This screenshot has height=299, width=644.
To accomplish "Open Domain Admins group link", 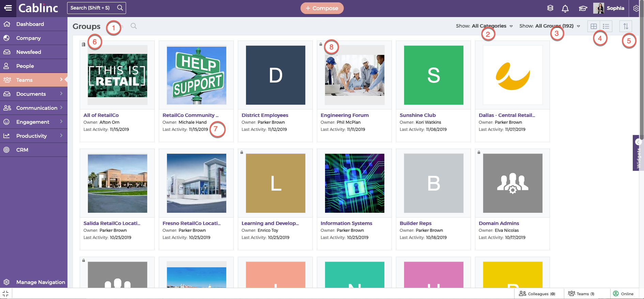I will 499,223.
